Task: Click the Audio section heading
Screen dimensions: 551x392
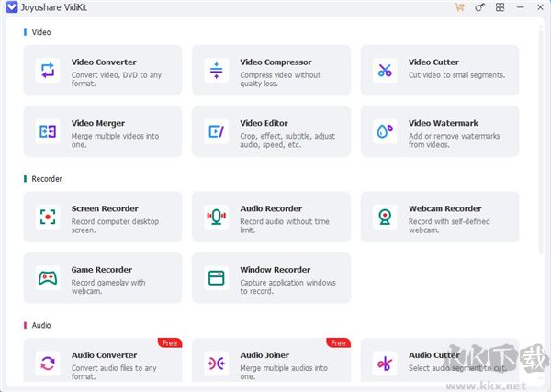Action: 41,325
